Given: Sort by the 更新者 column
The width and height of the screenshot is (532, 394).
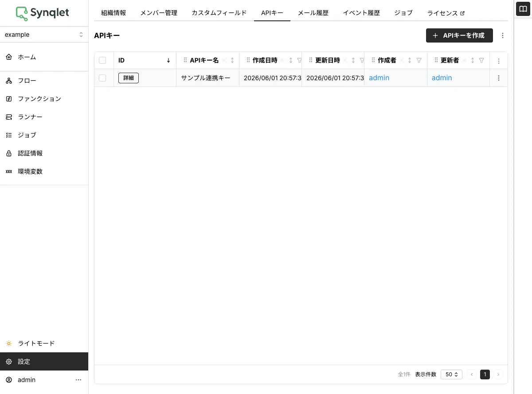Looking at the screenshot, I should [x=473, y=60].
